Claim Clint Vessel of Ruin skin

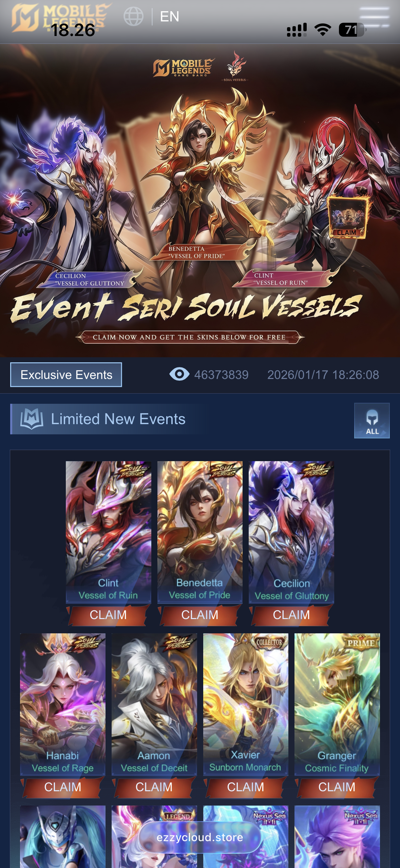pyautogui.click(x=108, y=615)
